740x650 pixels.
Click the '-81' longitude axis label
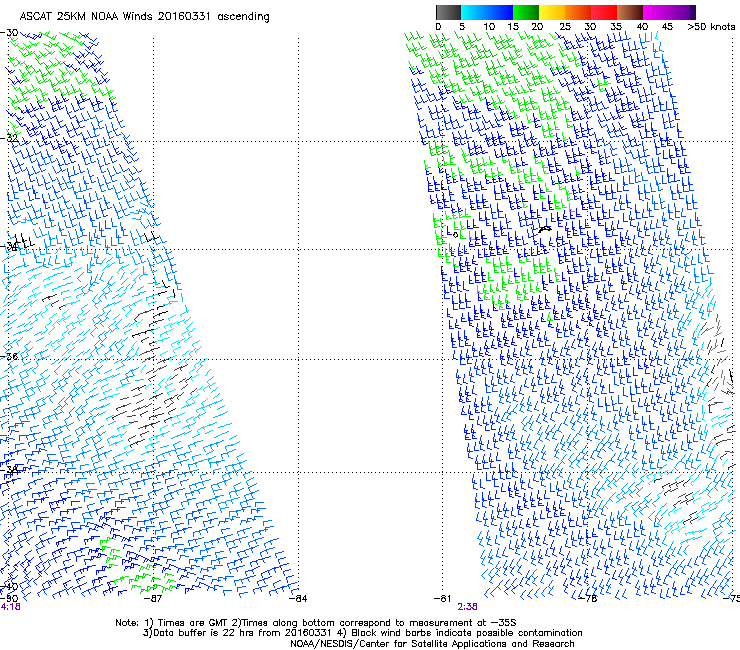pyautogui.click(x=442, y=599)
